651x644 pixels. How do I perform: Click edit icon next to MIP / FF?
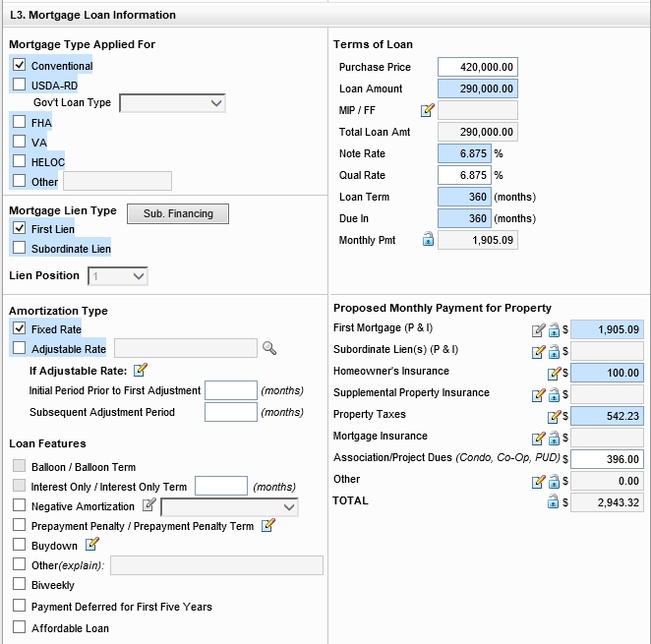pos(427,111)
